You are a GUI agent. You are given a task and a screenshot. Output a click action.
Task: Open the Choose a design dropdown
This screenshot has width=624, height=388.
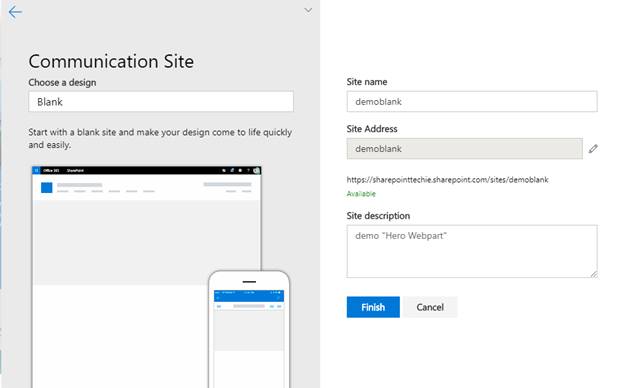tap(161, 102)
